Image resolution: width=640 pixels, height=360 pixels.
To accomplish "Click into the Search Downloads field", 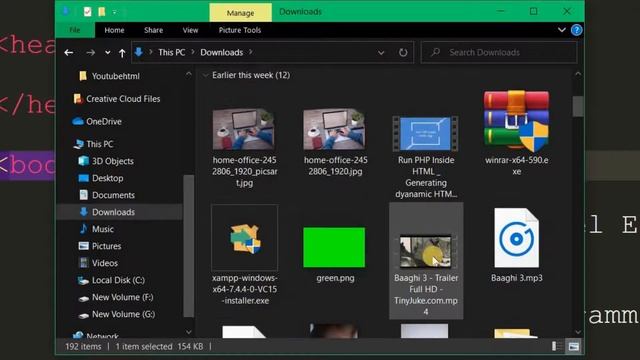I will tap(499, 52).
